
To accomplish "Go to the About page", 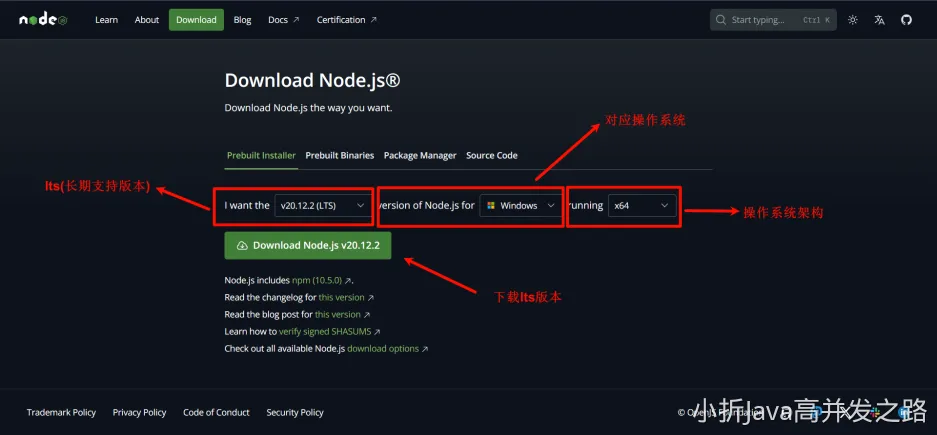I will point(147,20).
